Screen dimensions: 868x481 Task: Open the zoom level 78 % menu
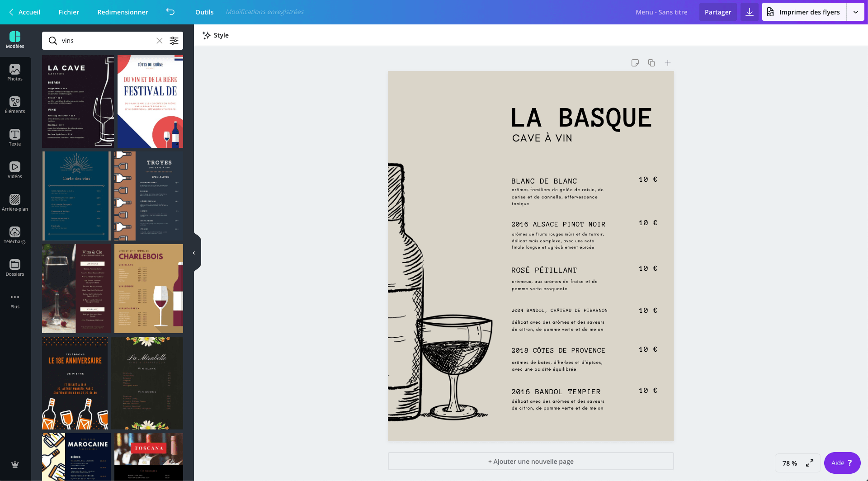790,463
